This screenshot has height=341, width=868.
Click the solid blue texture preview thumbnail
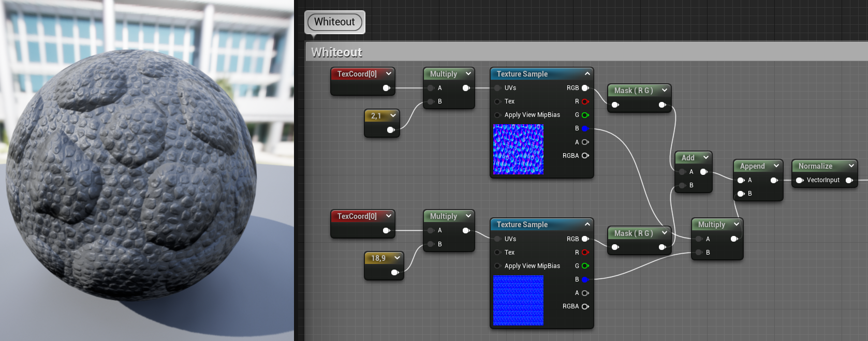(518, 300)
